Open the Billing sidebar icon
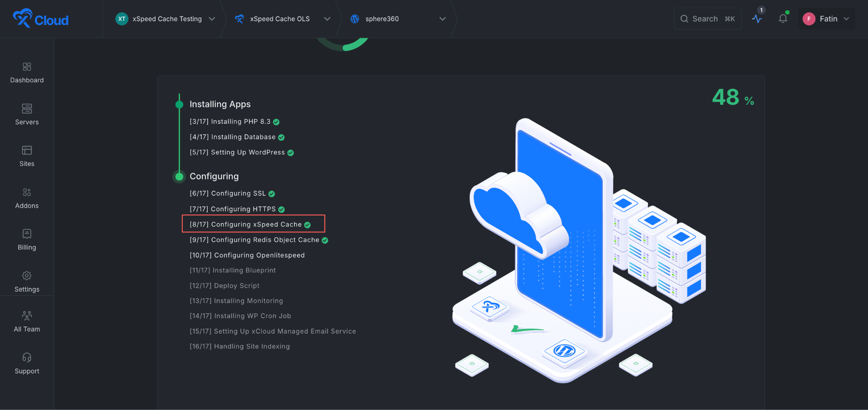Image resolution: width=868 pixels, height=410 pixels. [x=27, y=234]
